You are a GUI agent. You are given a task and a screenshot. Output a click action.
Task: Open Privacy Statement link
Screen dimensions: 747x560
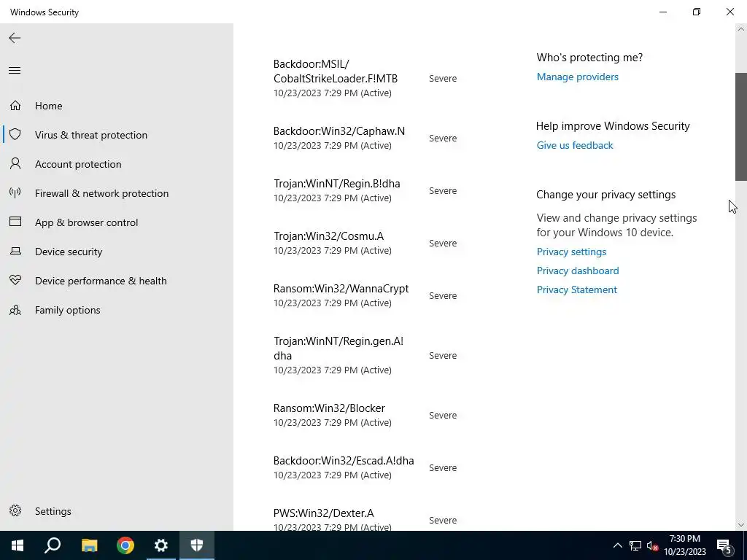[x=576, y=289]
